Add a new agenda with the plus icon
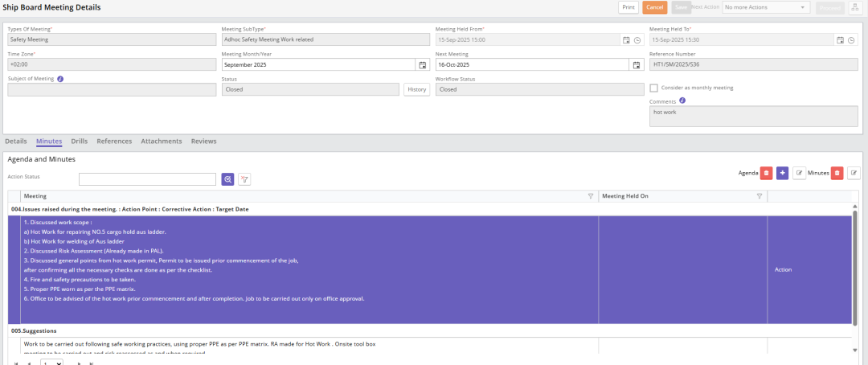The width and height of the screenshot is (868, 365). pos(782,173)
